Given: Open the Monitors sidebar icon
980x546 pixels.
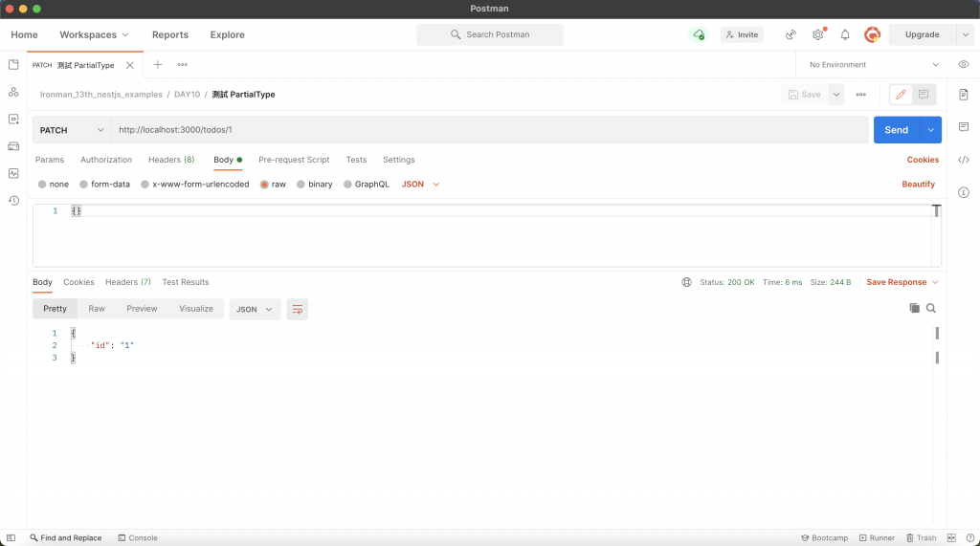Looking at the screenshot, I should click(x=13, y=173).
